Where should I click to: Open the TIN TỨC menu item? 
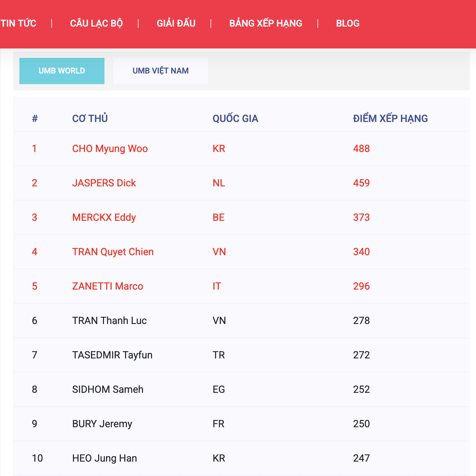[18, 23]
